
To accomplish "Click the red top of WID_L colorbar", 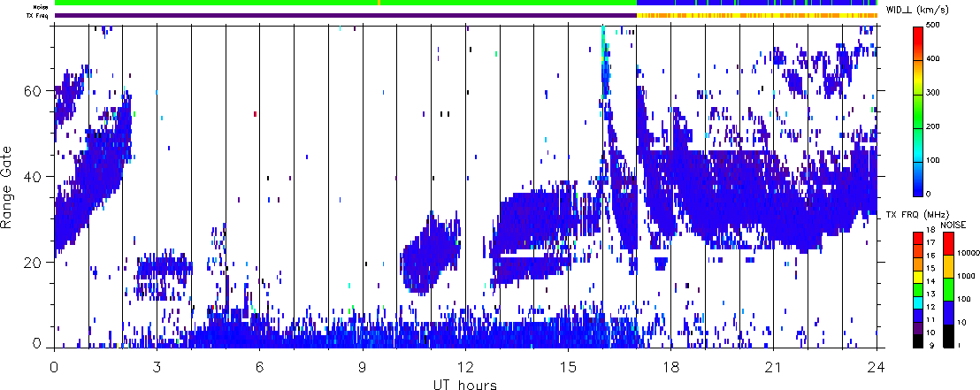I will coord(920,31).
